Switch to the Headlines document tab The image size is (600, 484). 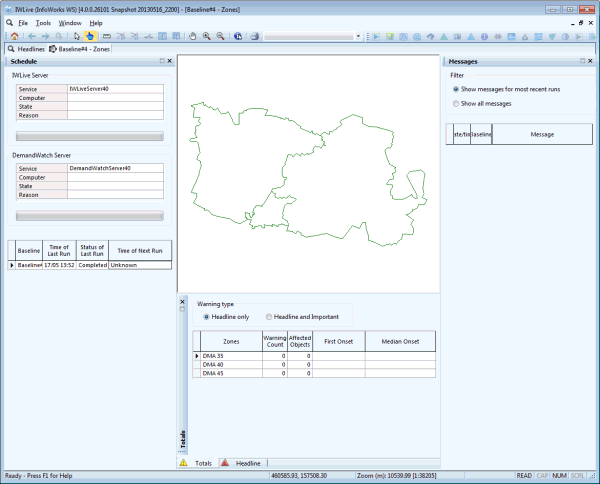pyautogui.click(x=26, y=49)
